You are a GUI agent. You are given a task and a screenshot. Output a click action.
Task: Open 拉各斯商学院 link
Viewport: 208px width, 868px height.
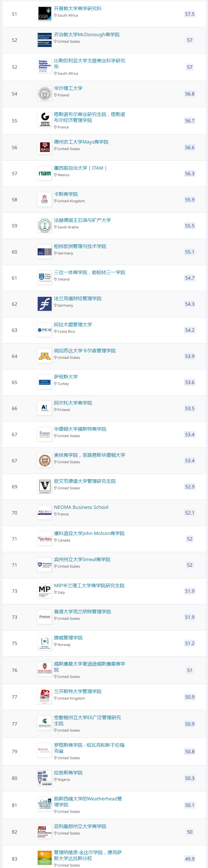[68, 773]
